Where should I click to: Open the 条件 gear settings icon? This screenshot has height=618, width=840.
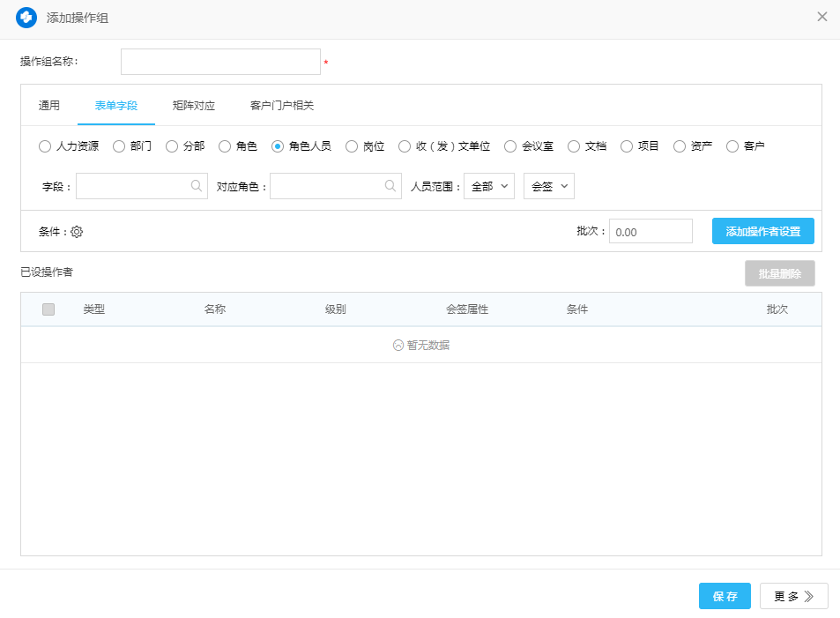point(77,232)
